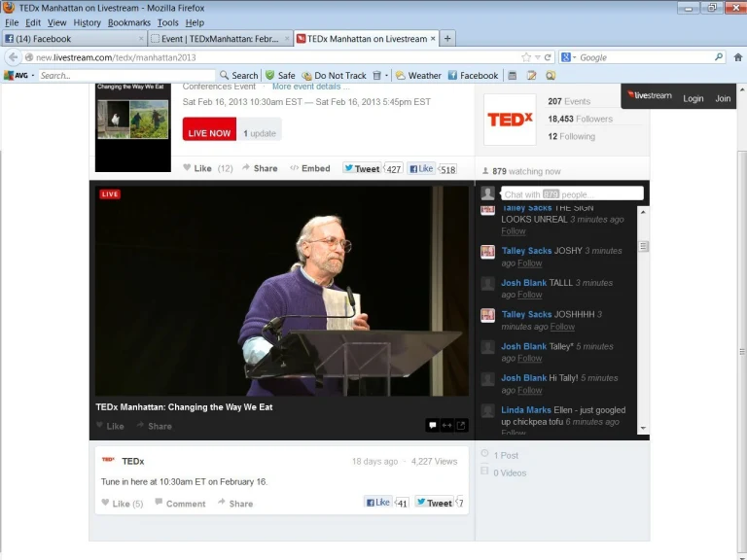Viewport: 747px width, 560px height.
Task: Toggle the chat icon below the video
Action: tap(432, 425)
